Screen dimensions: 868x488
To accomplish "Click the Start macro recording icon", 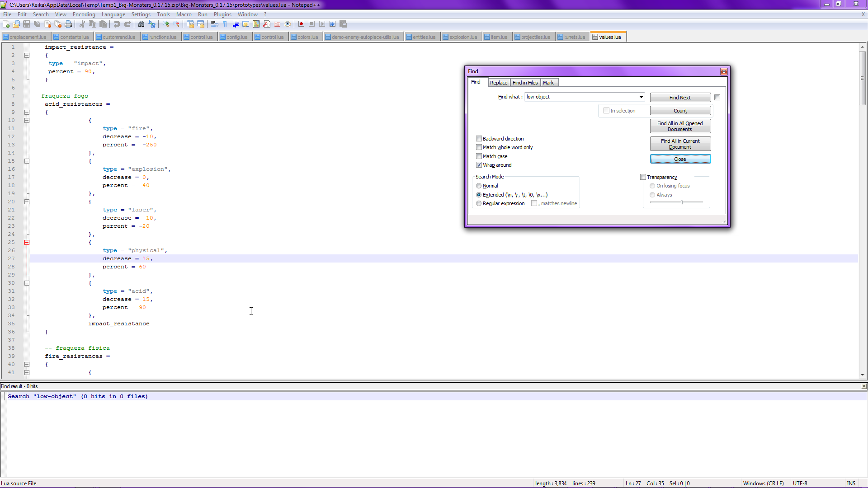I will [301, 24].
